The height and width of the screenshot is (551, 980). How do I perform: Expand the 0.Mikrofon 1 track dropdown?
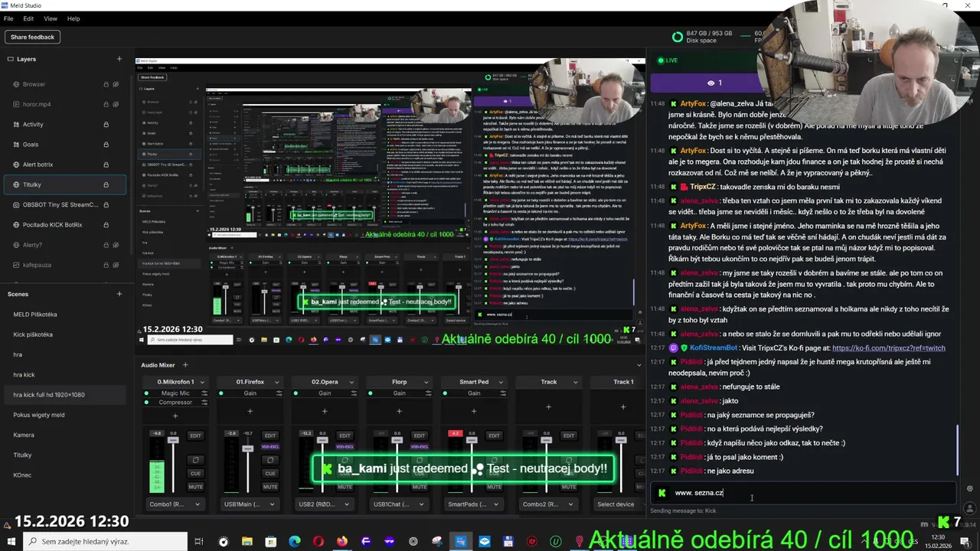(x=202, y=382)
